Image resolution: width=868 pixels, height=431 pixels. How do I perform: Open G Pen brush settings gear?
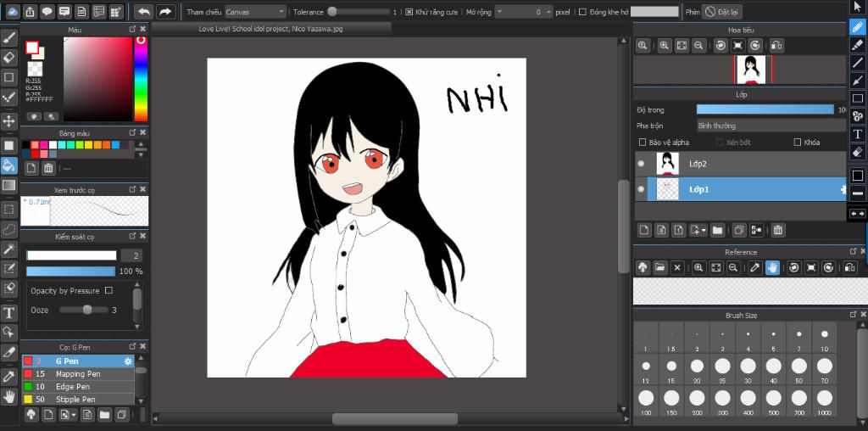(129, 361)
